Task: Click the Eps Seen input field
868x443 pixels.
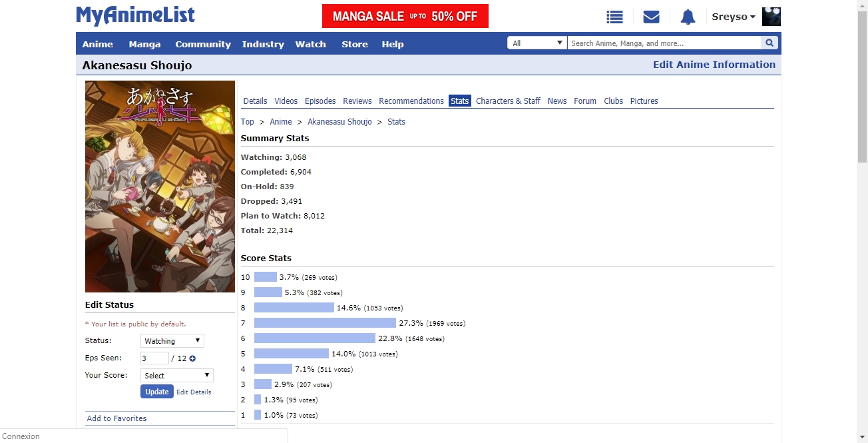Action: click(154, 358)
